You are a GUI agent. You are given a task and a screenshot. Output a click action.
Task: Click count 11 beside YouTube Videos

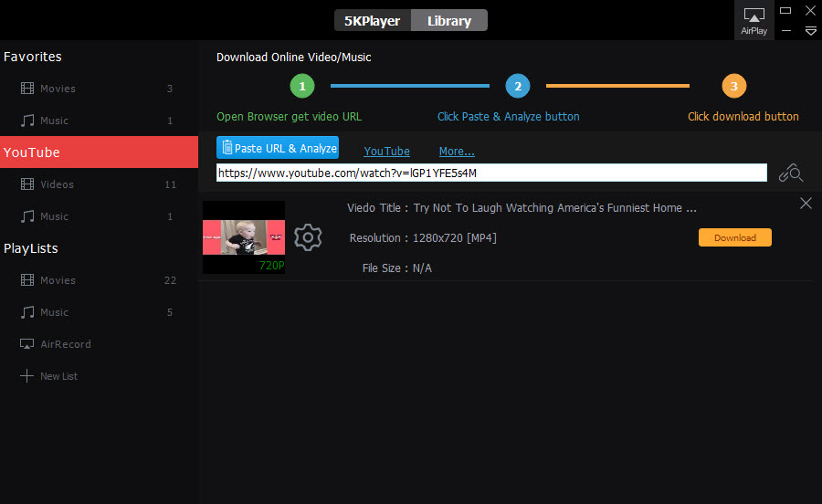171,184
